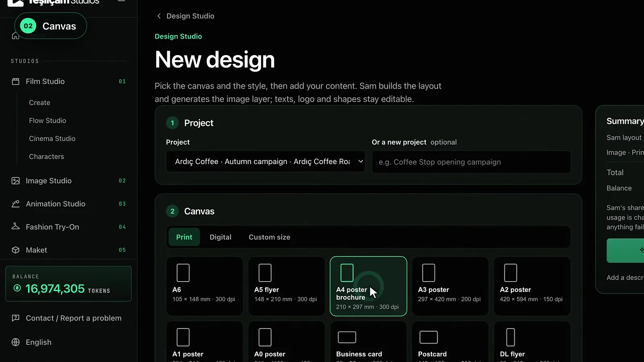Click the '105 × 148 mm · 300 dpi' text
The width and height of the screenshot is (644, 362).
click(204, 299)
